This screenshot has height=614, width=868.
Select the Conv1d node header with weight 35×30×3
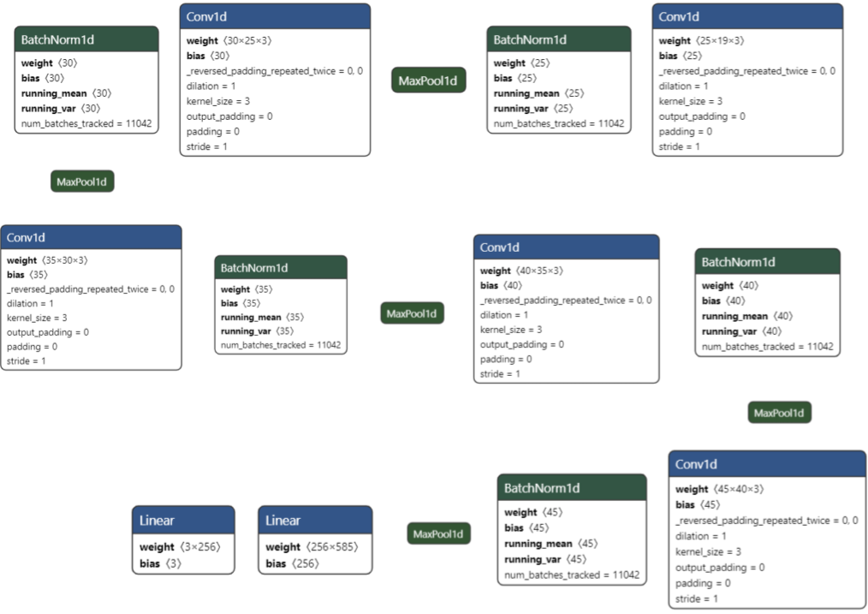pyautogui.click(x=91, y=237)
